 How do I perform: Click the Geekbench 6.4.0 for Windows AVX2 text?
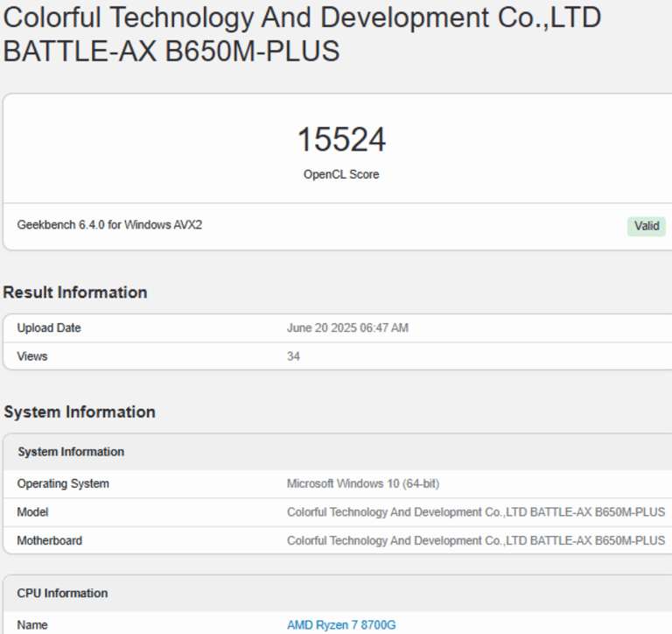point(109,225)
